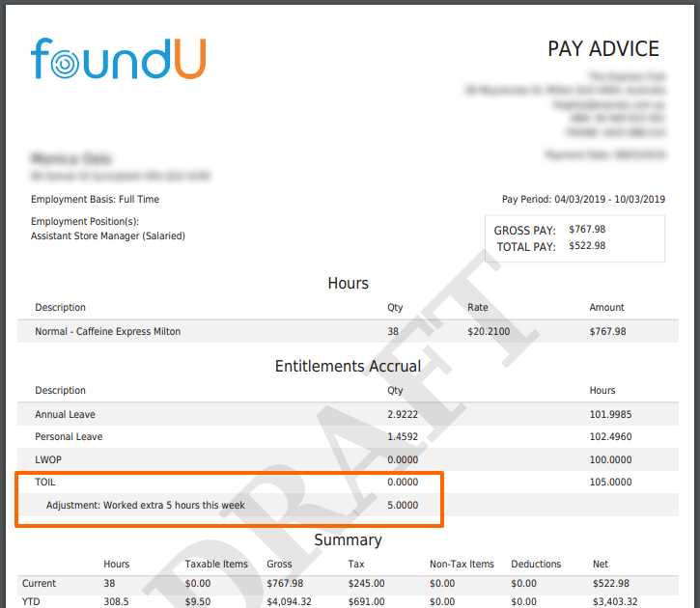Click the GROSS PAY amount $767.98 in box
Screen dimensions: 700x608
(587, 230)
